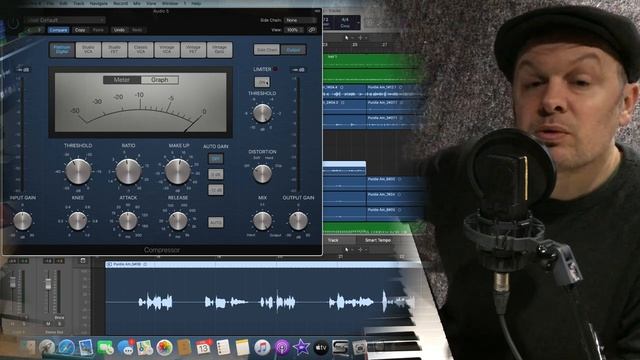Switch display to Graph view
This screenshot has height=360, width=640.
[x=160, y=80]
